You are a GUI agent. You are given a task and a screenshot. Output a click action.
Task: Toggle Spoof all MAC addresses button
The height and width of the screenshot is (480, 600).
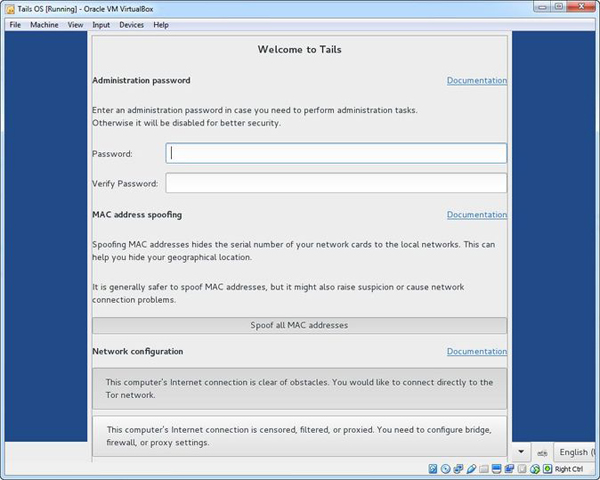[x=300, y=325]
